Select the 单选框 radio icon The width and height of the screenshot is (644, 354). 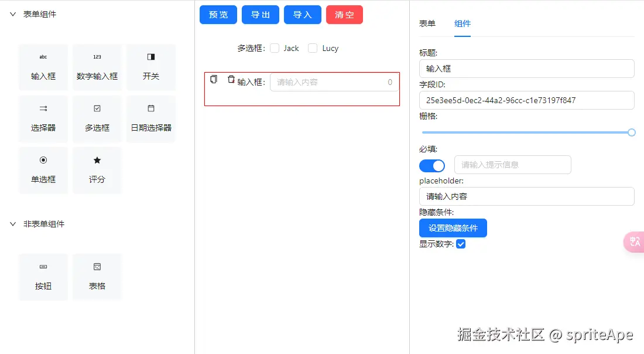click(43, 160)
